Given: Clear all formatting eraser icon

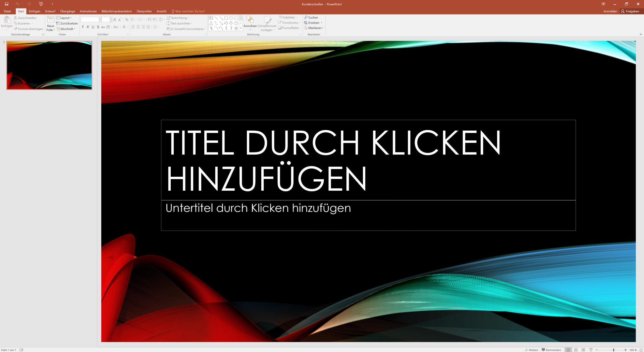Looking at the screenshot, I should click(127, 19).
